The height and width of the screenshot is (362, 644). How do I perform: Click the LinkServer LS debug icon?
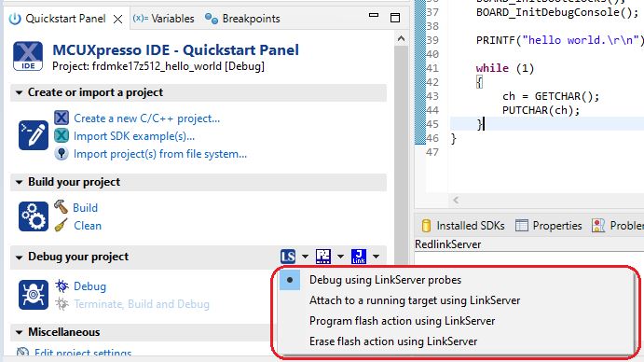[288, 257]
